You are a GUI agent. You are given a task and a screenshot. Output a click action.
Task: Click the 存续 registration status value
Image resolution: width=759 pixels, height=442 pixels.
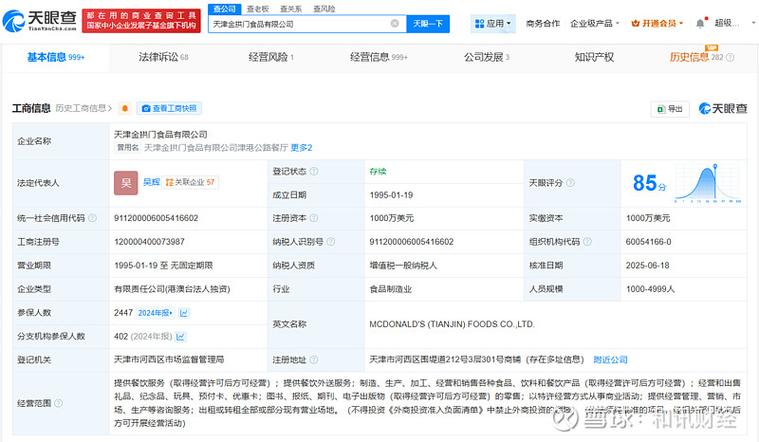point(378,171)
